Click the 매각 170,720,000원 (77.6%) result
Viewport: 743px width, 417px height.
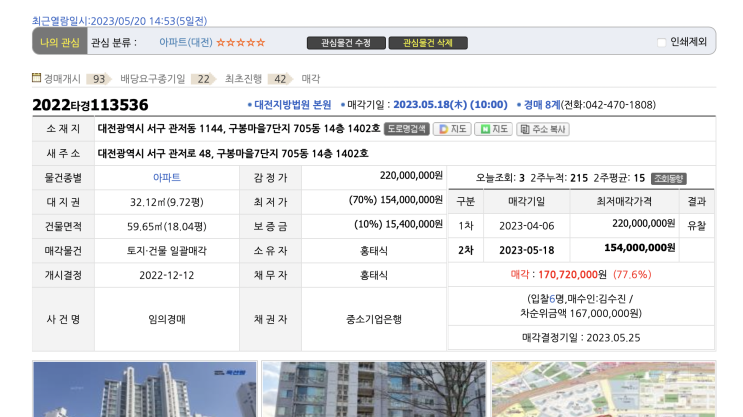581,274
